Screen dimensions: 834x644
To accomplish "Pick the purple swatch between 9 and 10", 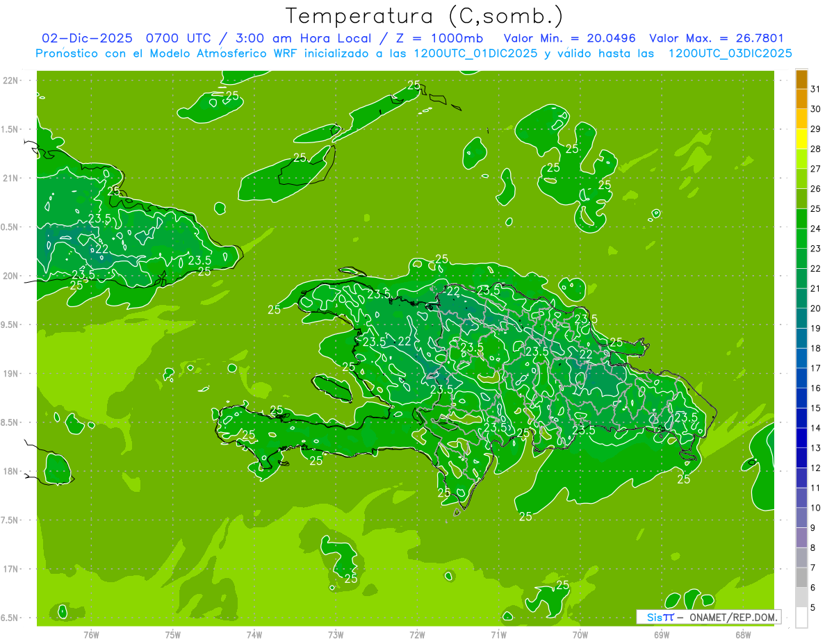I will (802, 518).
